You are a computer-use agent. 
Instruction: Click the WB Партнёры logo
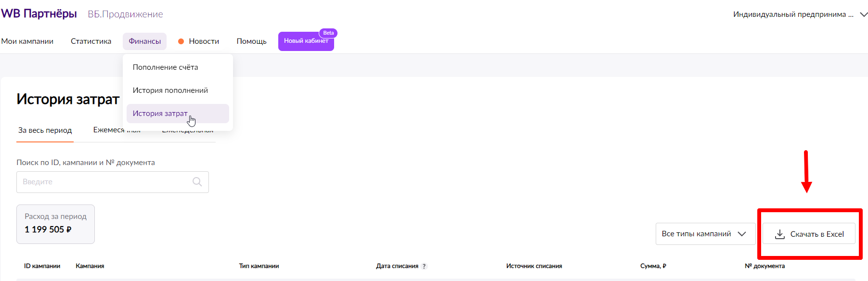[39, 14]
